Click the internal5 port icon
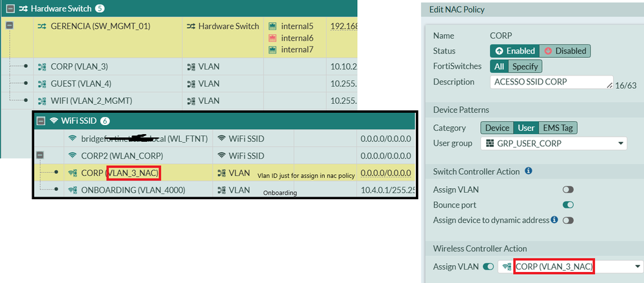 [272, 26]
